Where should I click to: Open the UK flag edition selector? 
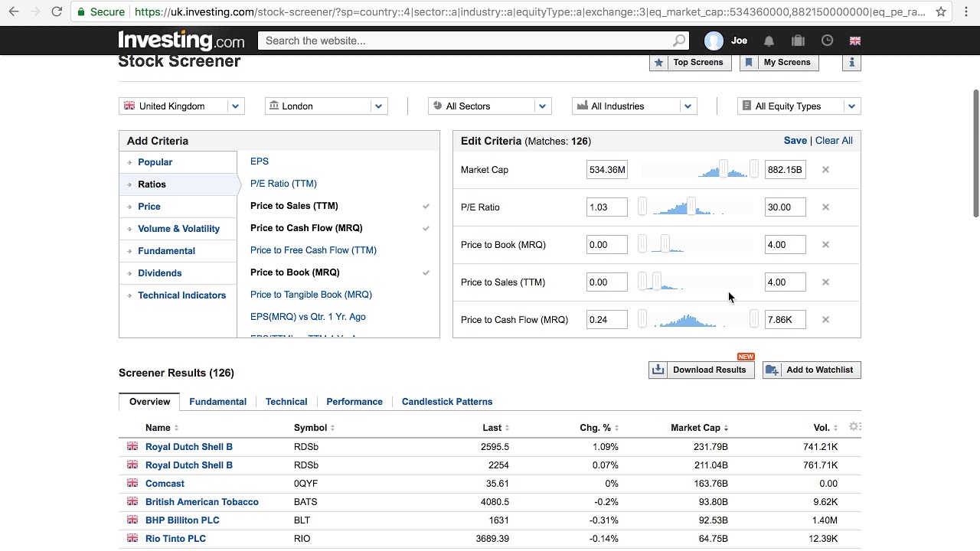point(855,41)
